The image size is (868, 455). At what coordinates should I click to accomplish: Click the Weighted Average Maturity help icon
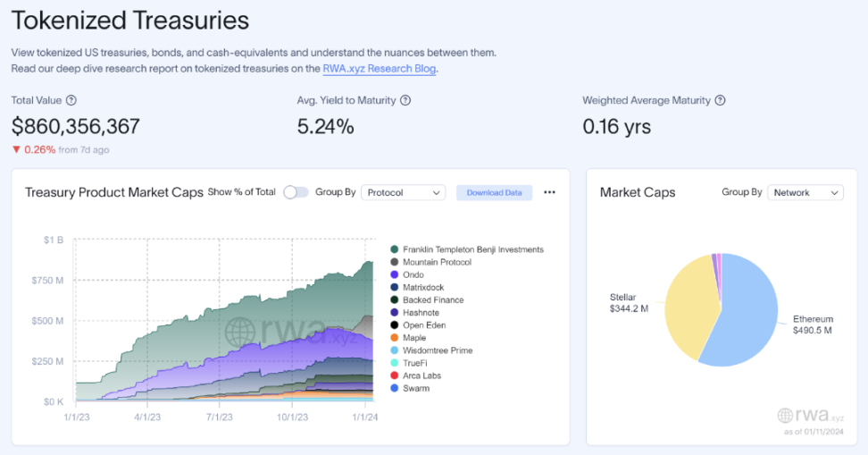click(x=720, y=101)
